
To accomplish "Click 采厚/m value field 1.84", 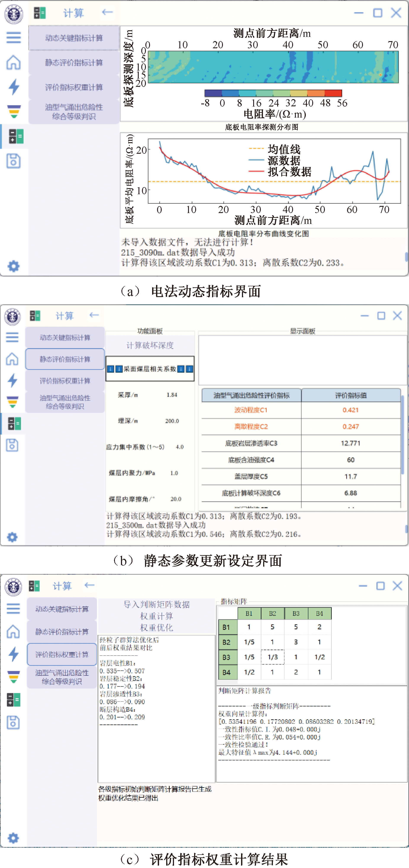I will click(x=172, y=394).
